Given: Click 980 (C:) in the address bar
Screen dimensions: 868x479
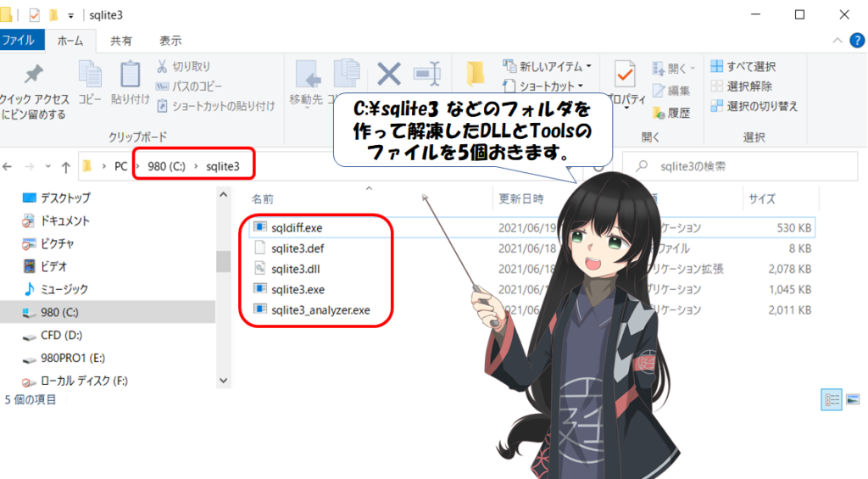Looking at the screenshot, I should (x=167, y=166).
